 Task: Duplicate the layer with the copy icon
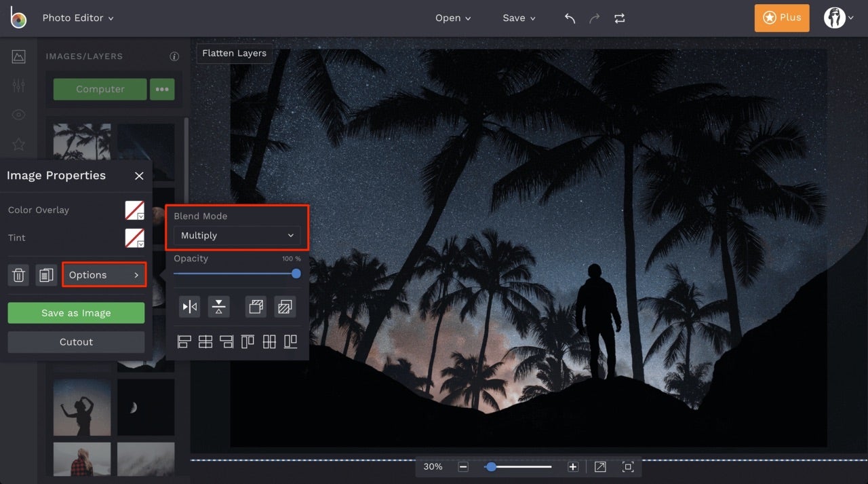(x=45, y=275)
